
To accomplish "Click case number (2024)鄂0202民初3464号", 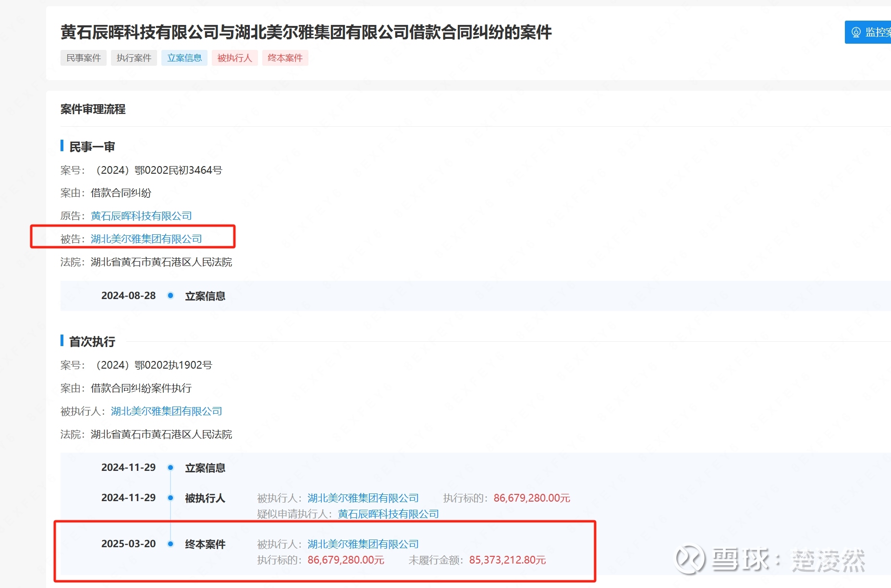I will click(157, 170).
